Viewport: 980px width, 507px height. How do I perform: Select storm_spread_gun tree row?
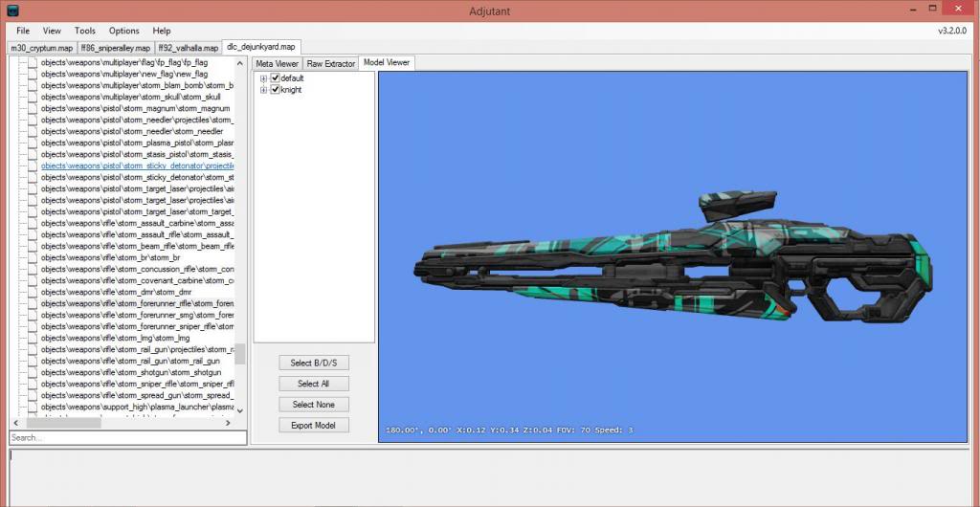[x=138, y=395]
